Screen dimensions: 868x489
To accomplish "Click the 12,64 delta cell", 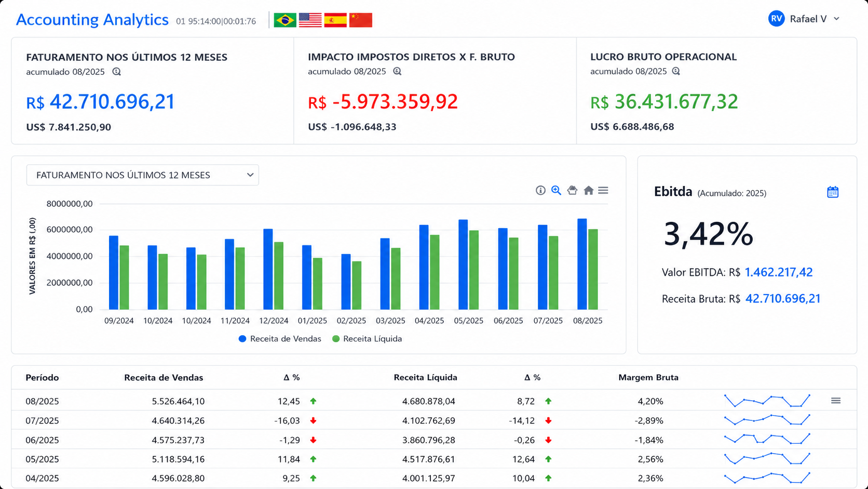I will pyautogui.click(x=523, y=459).
